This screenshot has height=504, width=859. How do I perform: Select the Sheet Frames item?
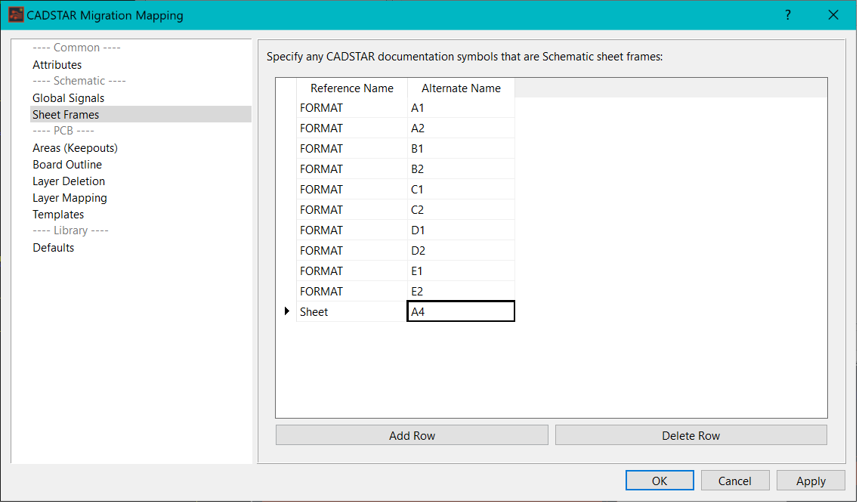click(141, 115)
